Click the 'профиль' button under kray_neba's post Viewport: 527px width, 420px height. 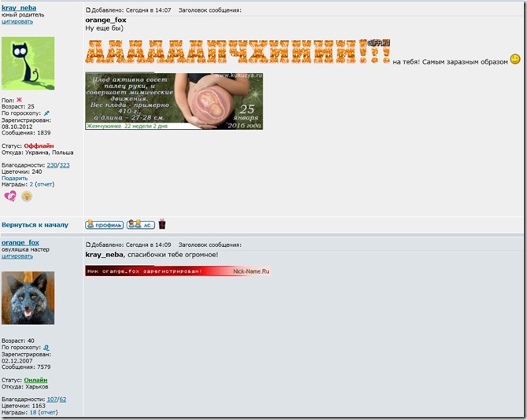pos(104,224)
